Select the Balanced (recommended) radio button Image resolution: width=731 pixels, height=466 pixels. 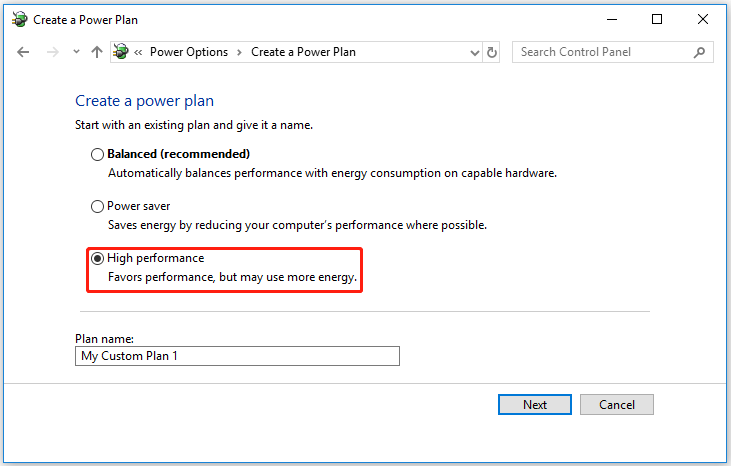(97, 154)
